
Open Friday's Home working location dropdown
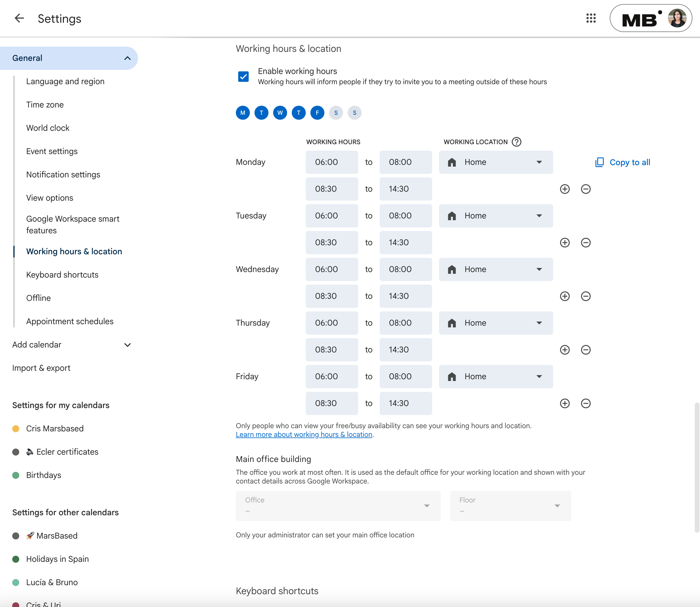(x=496, y=376)
